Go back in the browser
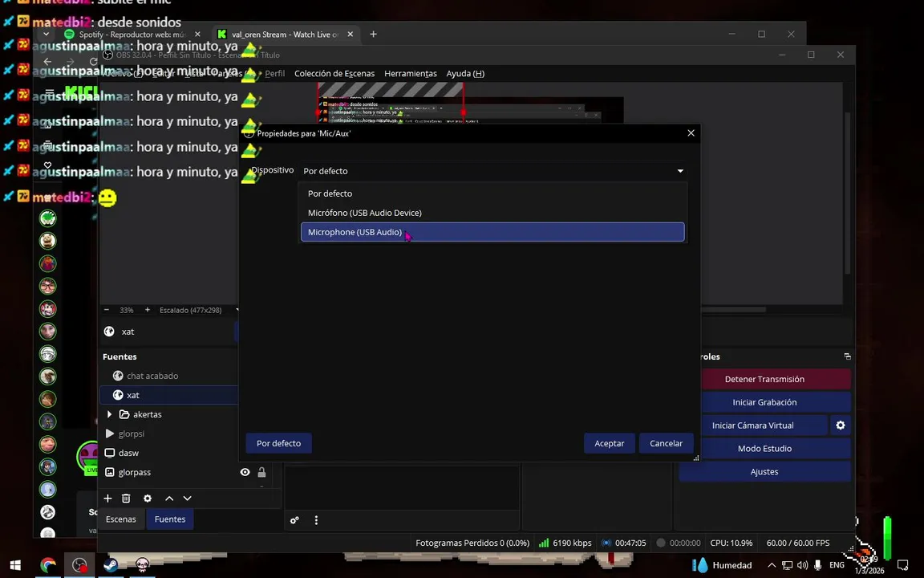924x578 pixels. coord(48,61)
